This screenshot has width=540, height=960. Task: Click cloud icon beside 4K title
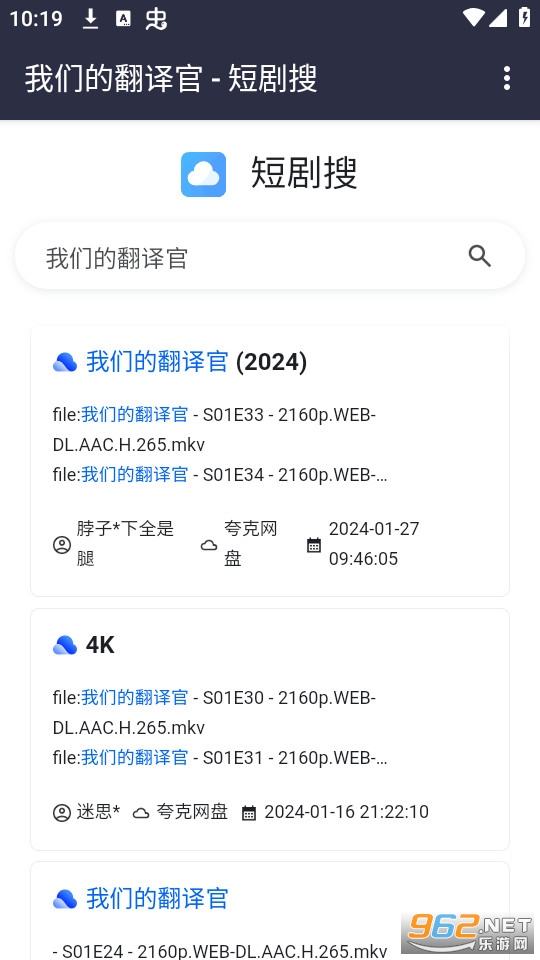coord(65,645)
